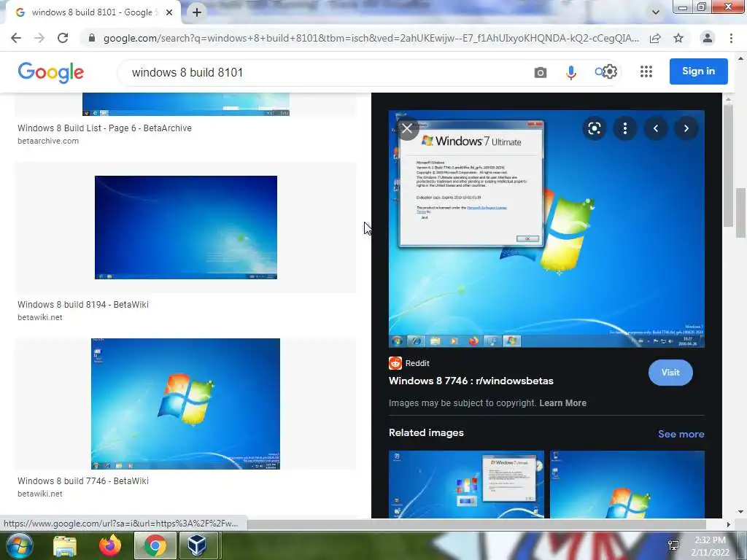Click the Reddit source icon
Image resolution: width=747 pixels, height=560 pixels.
pyautogui.click(x=395, y=363)
